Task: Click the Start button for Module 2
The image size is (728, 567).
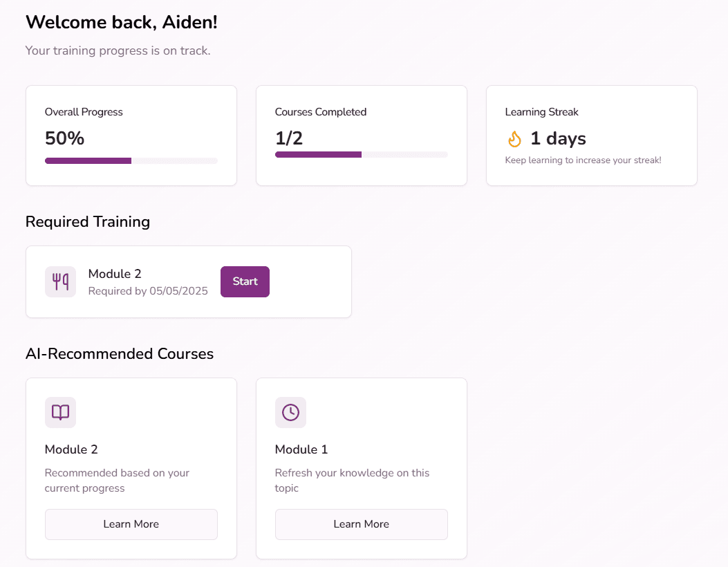Action: (245, 281)
